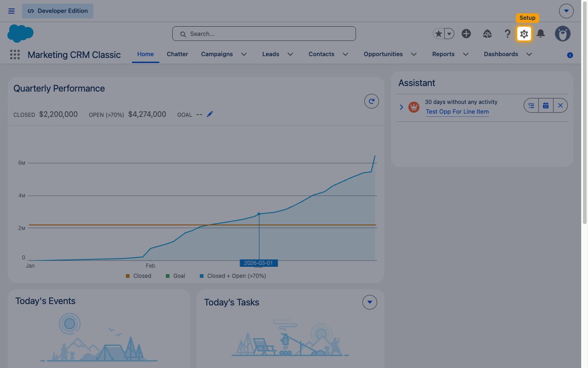Expand the Campaigns tab dropdown
Viewport: 588px width, 368px height.
click(244, 54)
